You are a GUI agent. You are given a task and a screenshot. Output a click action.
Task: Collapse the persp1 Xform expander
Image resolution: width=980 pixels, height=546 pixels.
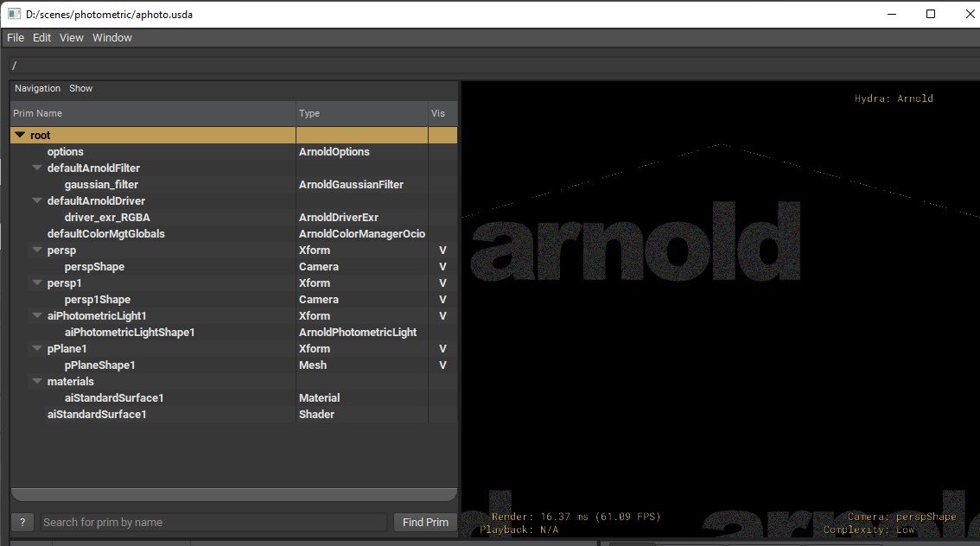[x=37, y=283]
